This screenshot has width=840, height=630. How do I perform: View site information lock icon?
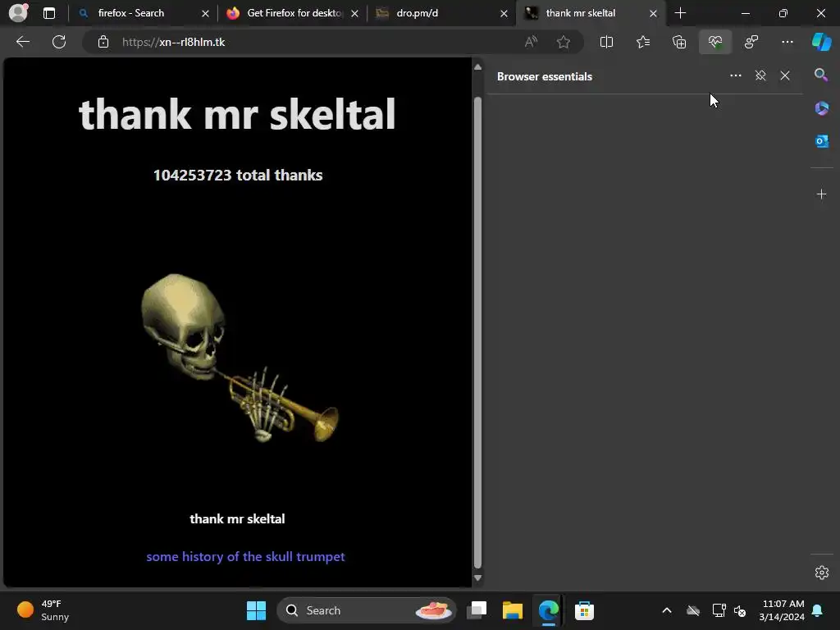103,42
